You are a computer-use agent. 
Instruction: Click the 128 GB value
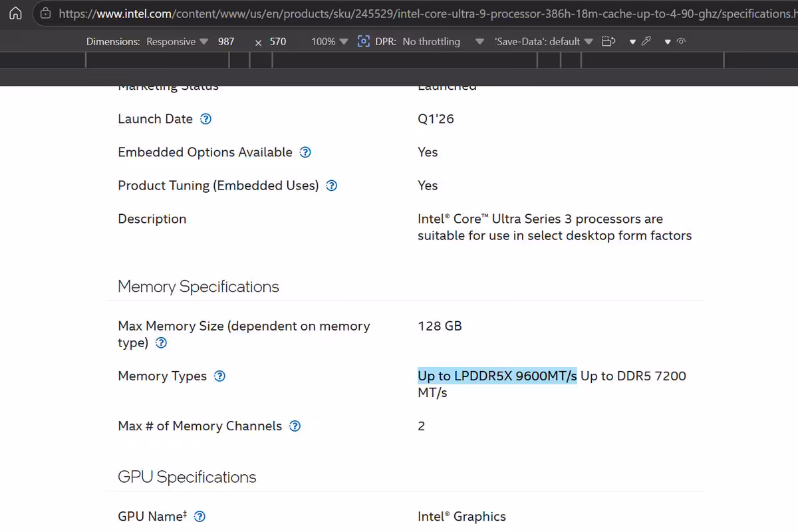[440, 327]
